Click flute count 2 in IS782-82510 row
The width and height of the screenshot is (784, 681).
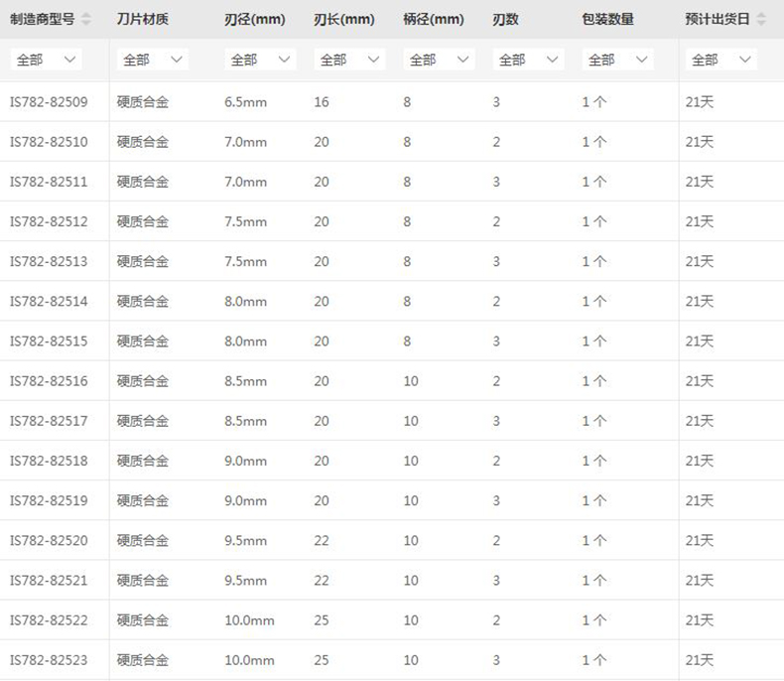[x=496, y=142]
